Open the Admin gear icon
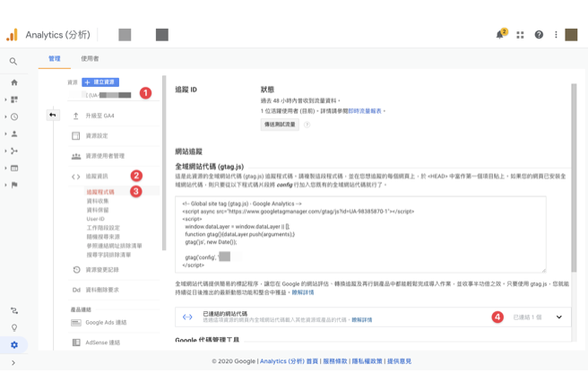Image resolution: width=588 pixels, height=391 pixels. (x=13, y=345)
